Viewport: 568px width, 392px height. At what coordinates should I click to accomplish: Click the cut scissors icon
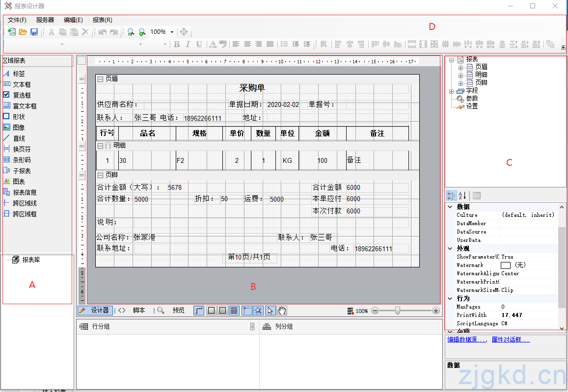[52, 32]
